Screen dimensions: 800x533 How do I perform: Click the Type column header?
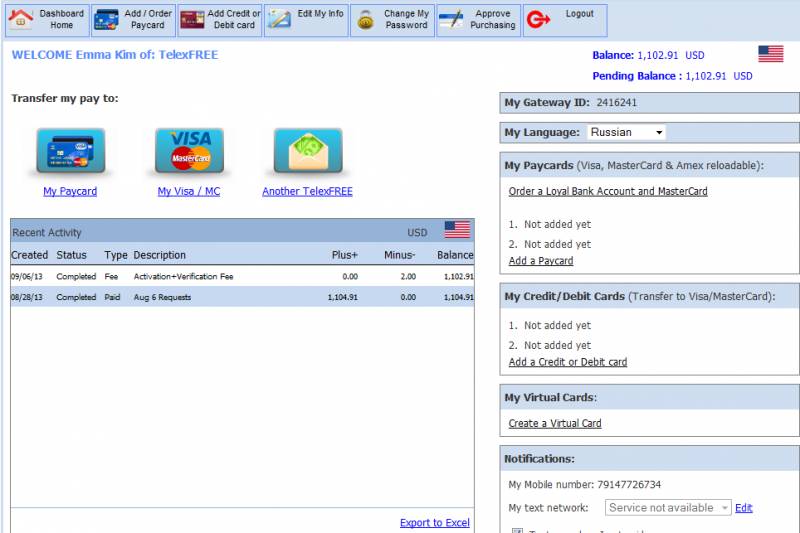tap(116, 255)
